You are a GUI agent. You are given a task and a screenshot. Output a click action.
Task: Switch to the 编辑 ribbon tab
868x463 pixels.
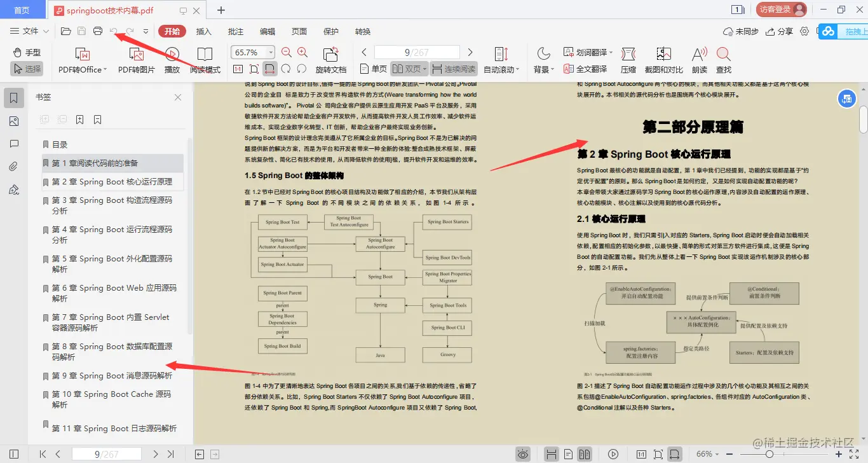pos(267,31)
